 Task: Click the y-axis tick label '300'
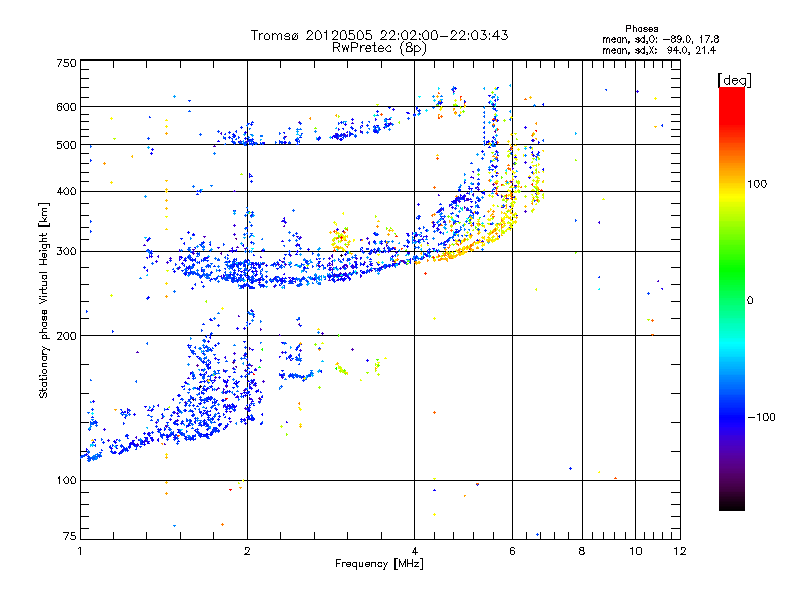pos(66,252)
